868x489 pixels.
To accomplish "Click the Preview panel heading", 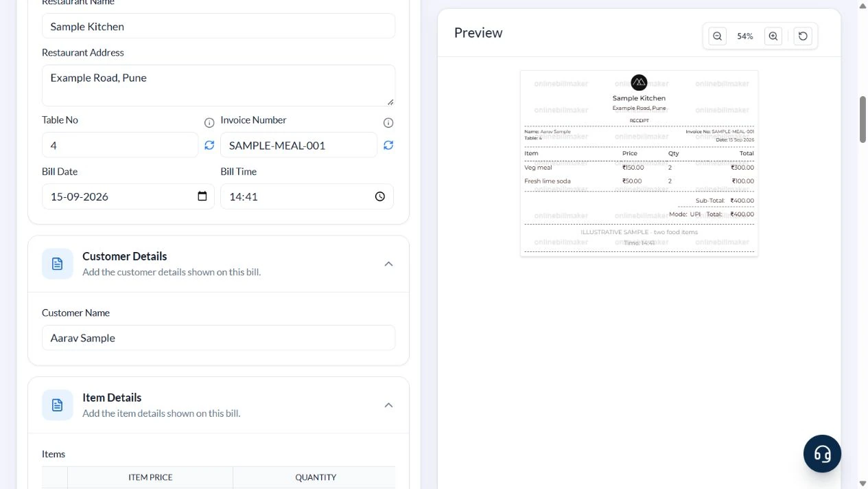I will coord(478,33).
